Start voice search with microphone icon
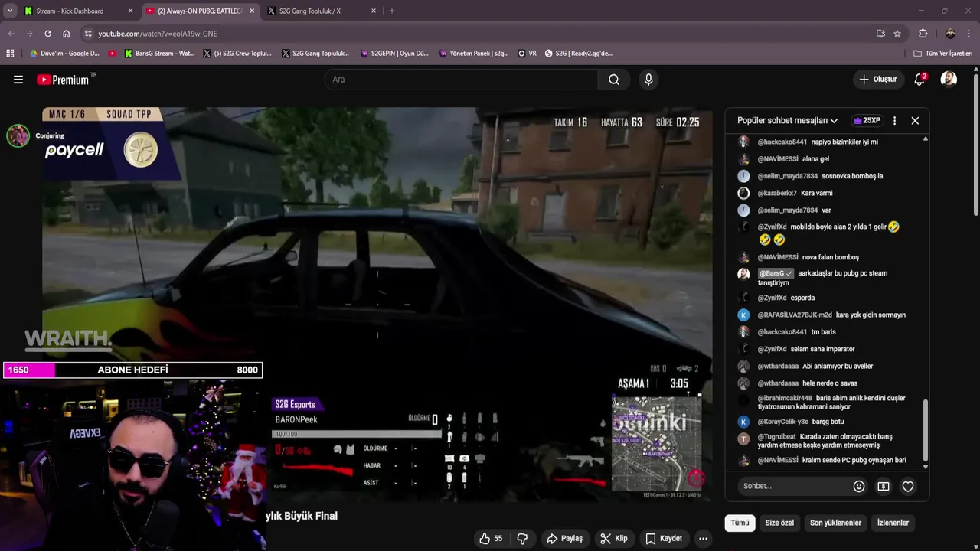Image resolution: width=980 pixels, height=551 pixels. [648, 80]
